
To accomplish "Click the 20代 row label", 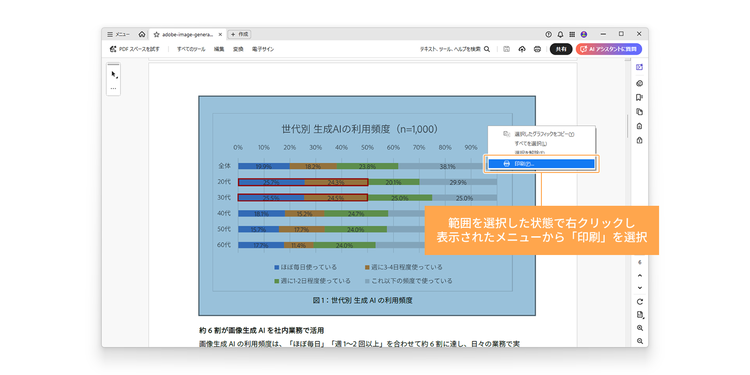I will point(224,182).
